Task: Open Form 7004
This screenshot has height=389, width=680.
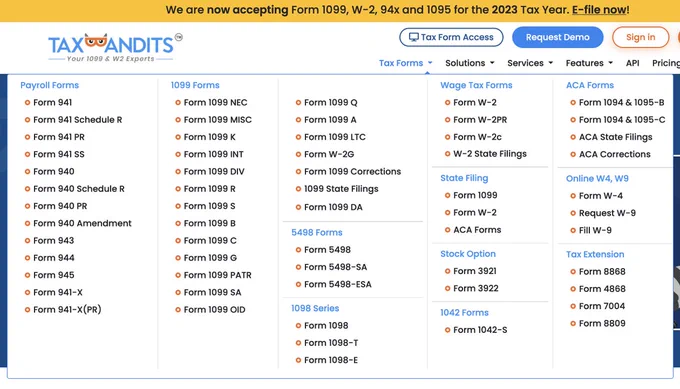Action: (602, 306)
